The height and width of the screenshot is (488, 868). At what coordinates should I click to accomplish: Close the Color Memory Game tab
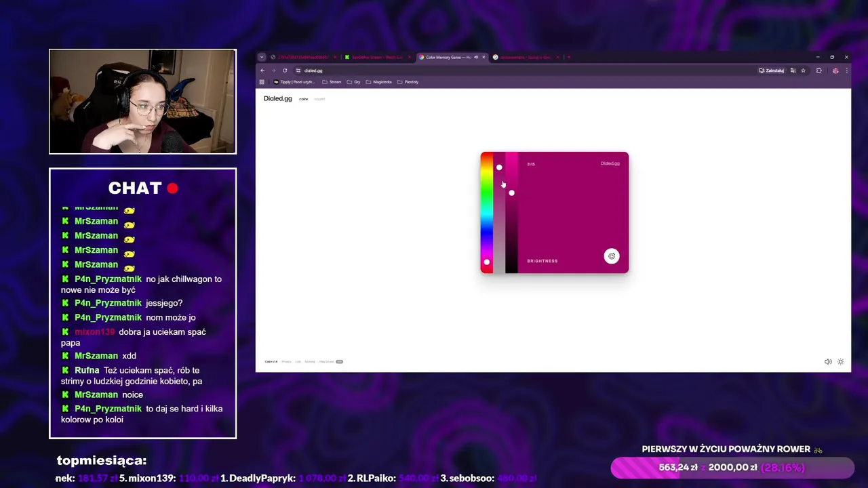[484, 57]
